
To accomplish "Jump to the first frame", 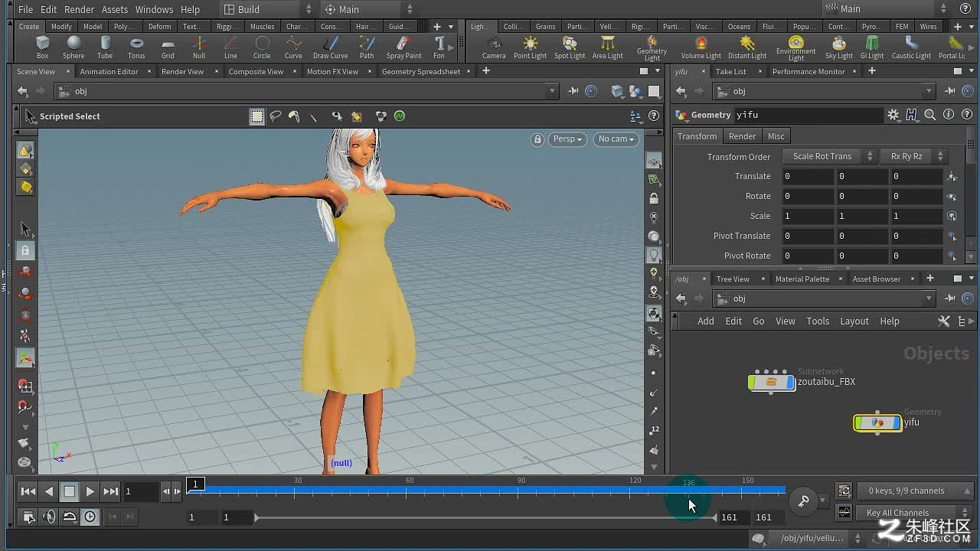I will (x=28, y=491).
